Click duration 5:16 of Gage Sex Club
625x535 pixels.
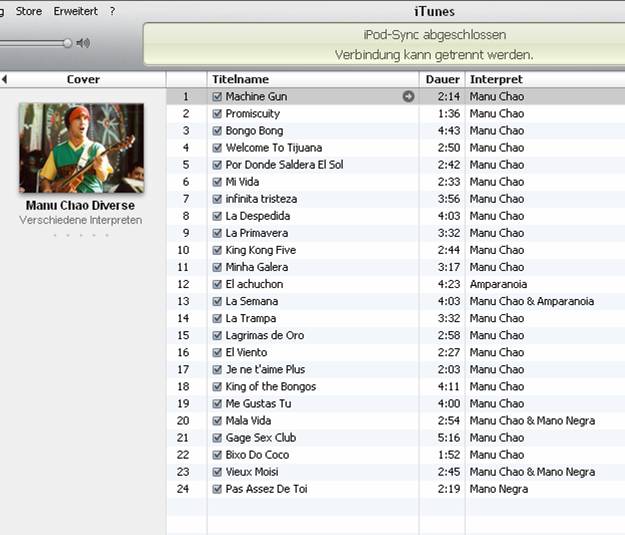pyautogui.click(x=449, y=438)
